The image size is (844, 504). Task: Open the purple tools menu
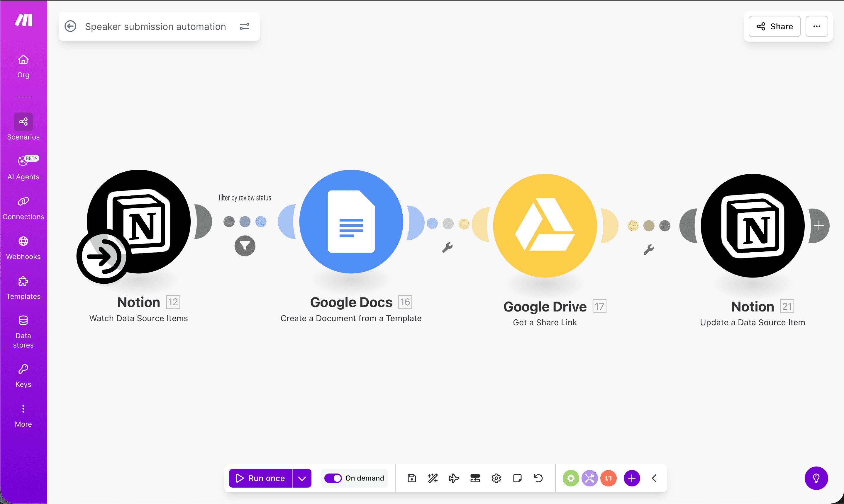[x=589, y=478]
